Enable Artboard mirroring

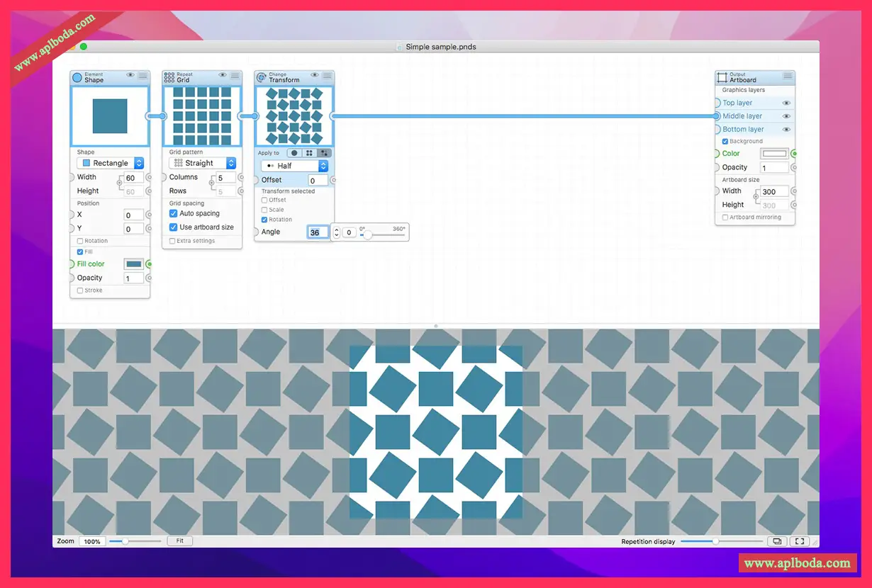[725, 217]
